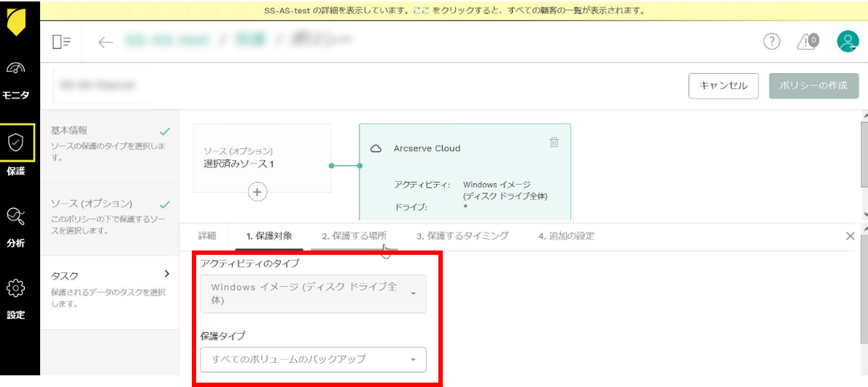Select the 保護 shield icon in sidebar
This screenshot has width=868, height=387.
pyautogui.click(x=16, y=142)
